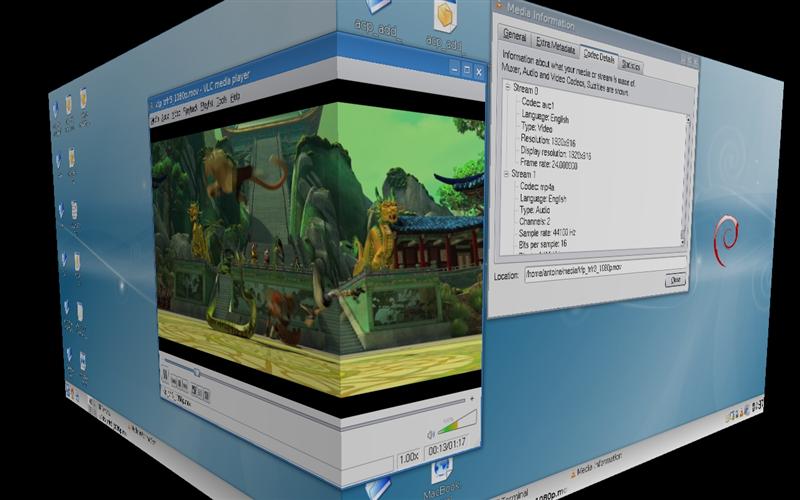Select the 'Channels: 2' row
This screenshot has width=800, height=500.
(x=535, y=221)
